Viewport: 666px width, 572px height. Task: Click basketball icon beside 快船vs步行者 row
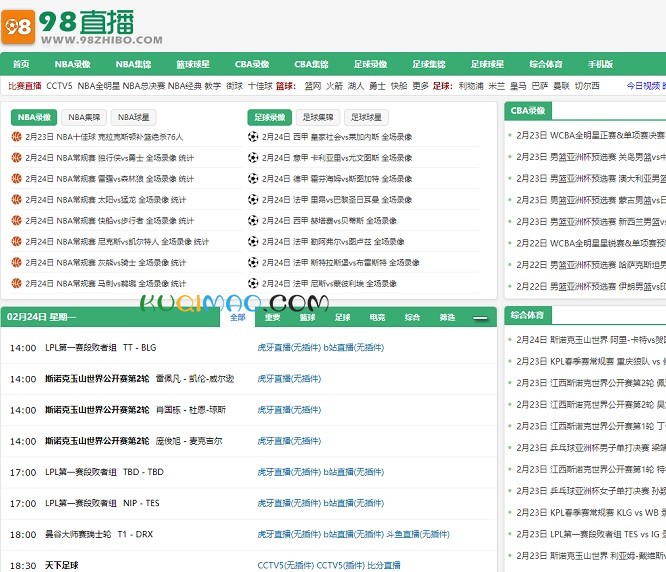(x=16, y=220)
